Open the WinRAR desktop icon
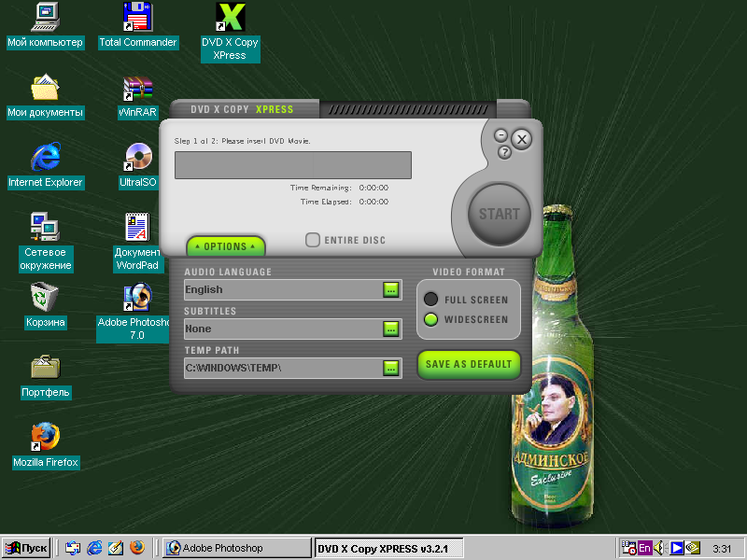The height and width of the screenshot is (560, 747). (138, 90)
